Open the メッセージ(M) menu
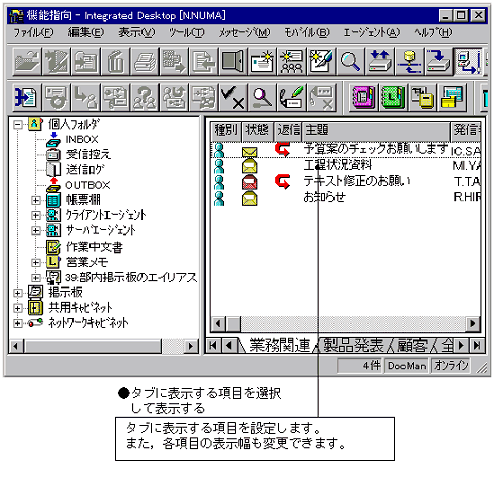 [244, 33]
